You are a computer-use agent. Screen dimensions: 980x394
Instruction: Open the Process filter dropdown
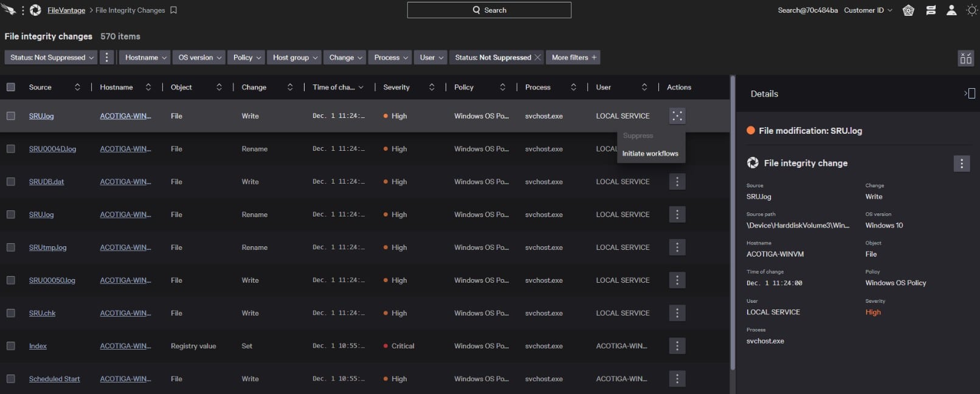[x=391, y=57]
